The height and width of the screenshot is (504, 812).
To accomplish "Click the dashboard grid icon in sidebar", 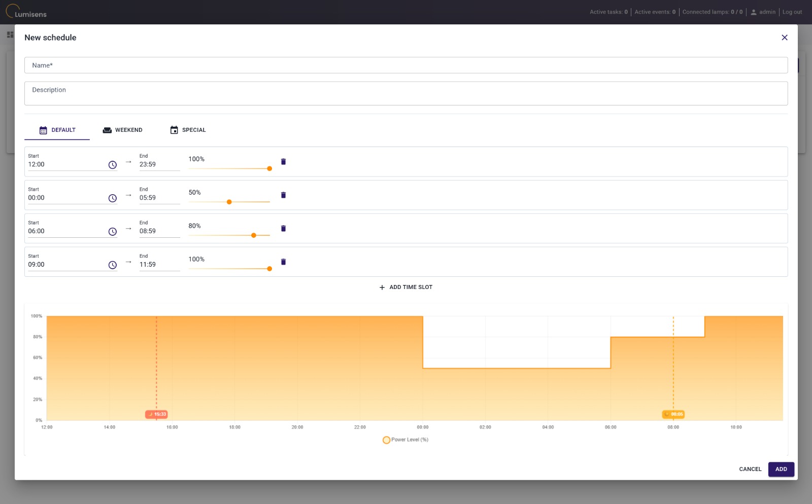I will point(10,34).
